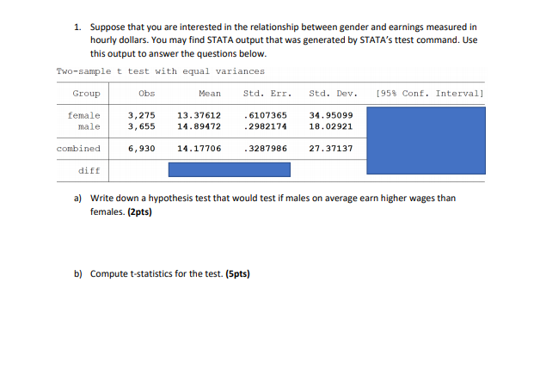Click the male row label
The height and width of the screenshot is (392, 540).
tap(89, 126)
